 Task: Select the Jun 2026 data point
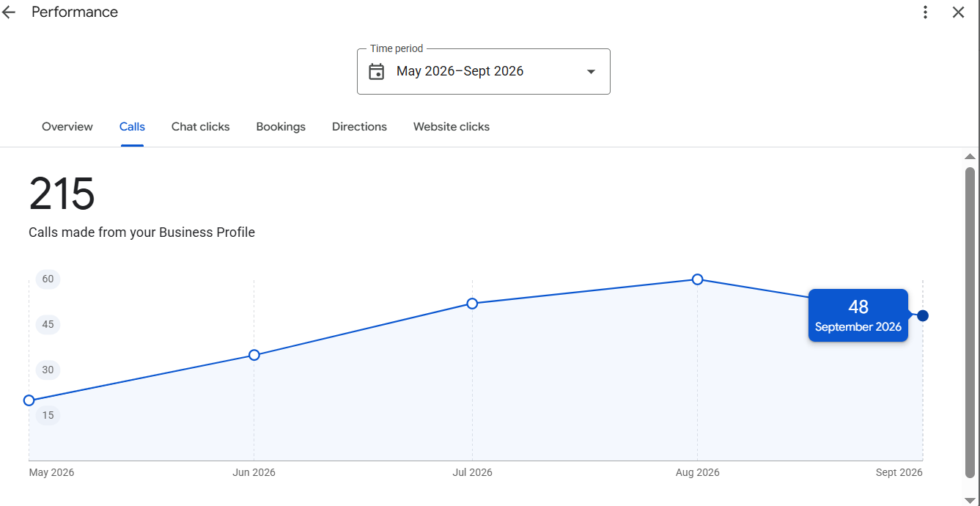click(254, 355)
